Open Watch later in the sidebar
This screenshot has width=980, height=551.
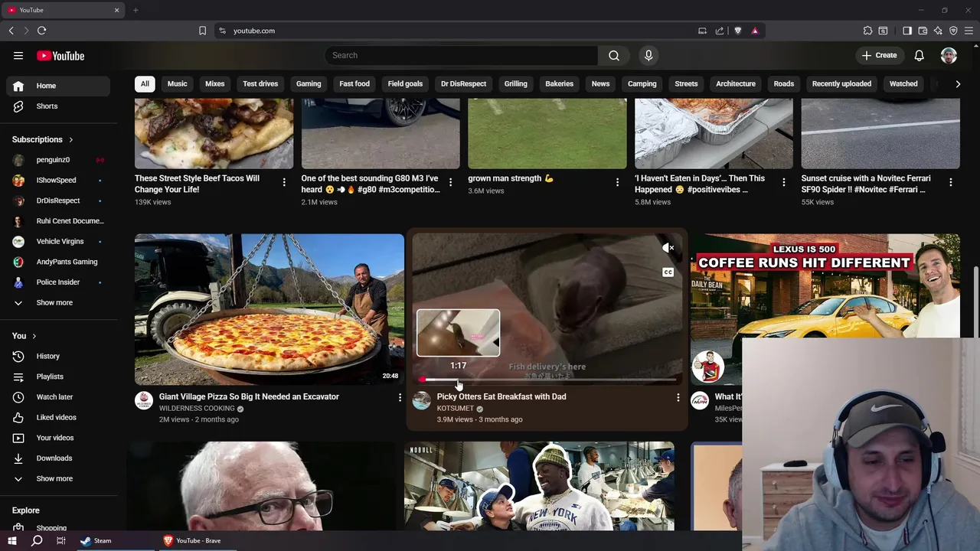click(x=58, y=397)
